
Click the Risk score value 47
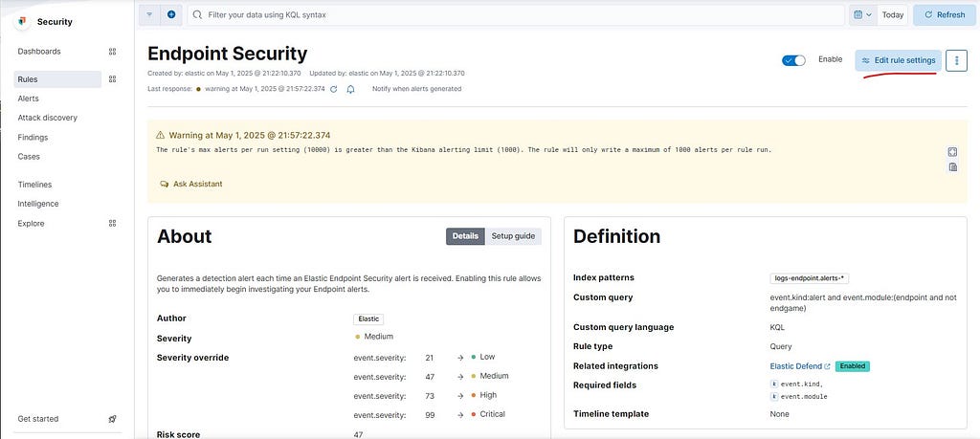pos(358,434)
